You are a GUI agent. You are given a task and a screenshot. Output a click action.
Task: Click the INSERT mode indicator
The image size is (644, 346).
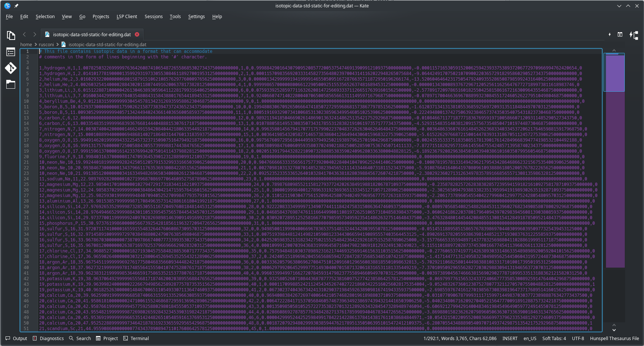(510, 338)
